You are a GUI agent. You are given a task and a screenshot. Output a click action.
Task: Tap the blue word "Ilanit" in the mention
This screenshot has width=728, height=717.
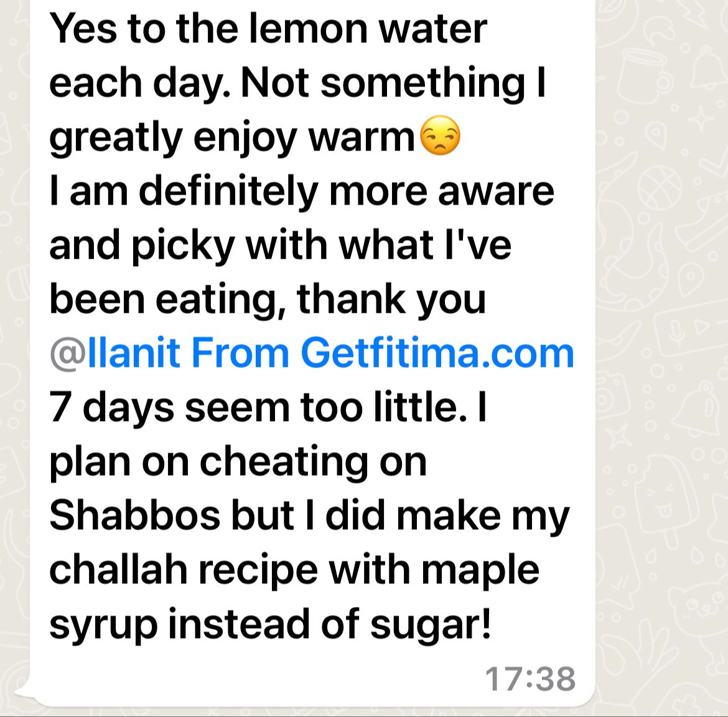point(134,353)
